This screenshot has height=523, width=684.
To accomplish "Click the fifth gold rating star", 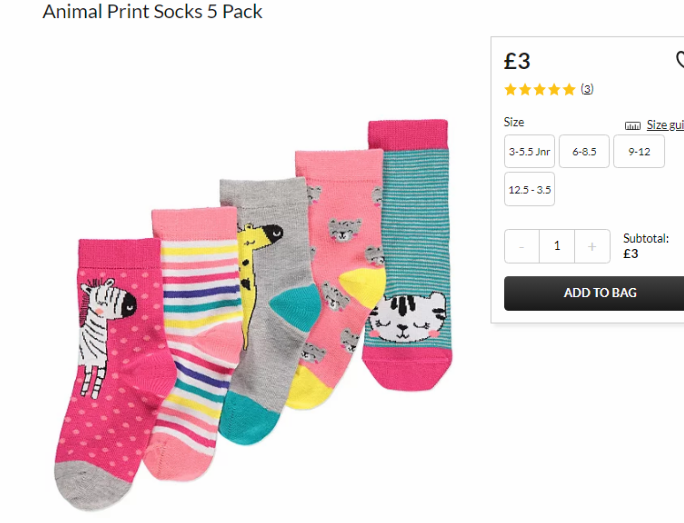I will (x=569, y=90).
